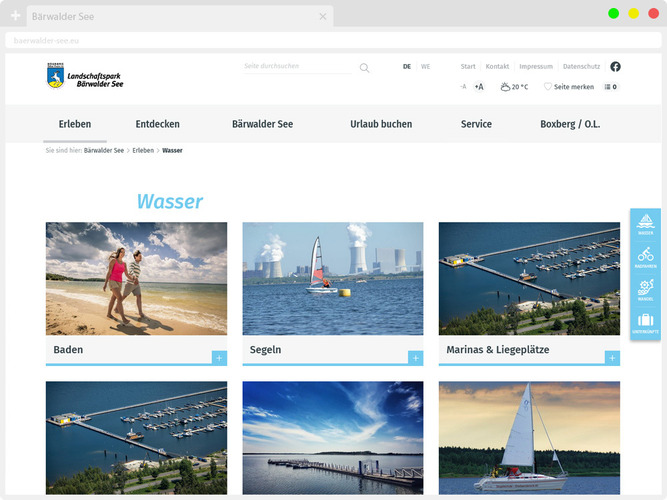Select the Wandel sidebar icon
This screenshot has height=500, width=667.
(x=645, y=290)
